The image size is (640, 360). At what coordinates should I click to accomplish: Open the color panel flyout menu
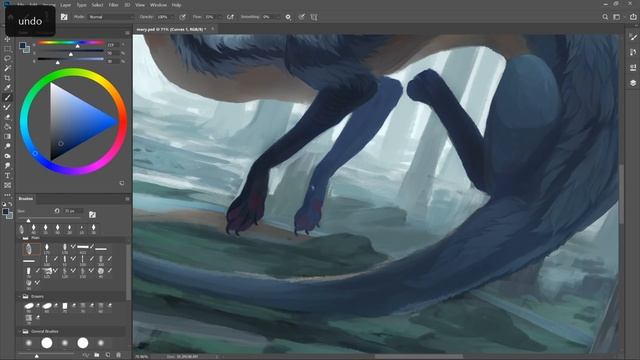[127, 33]
